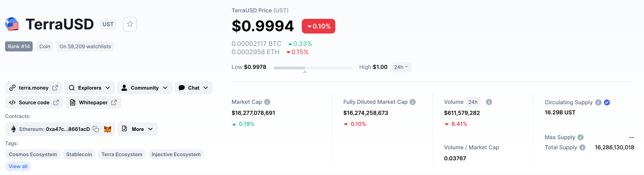The height and width of the screenshot is (175, 644).
Task: Click the 0.00002117 BTC price
Action: tap(256, 44)
